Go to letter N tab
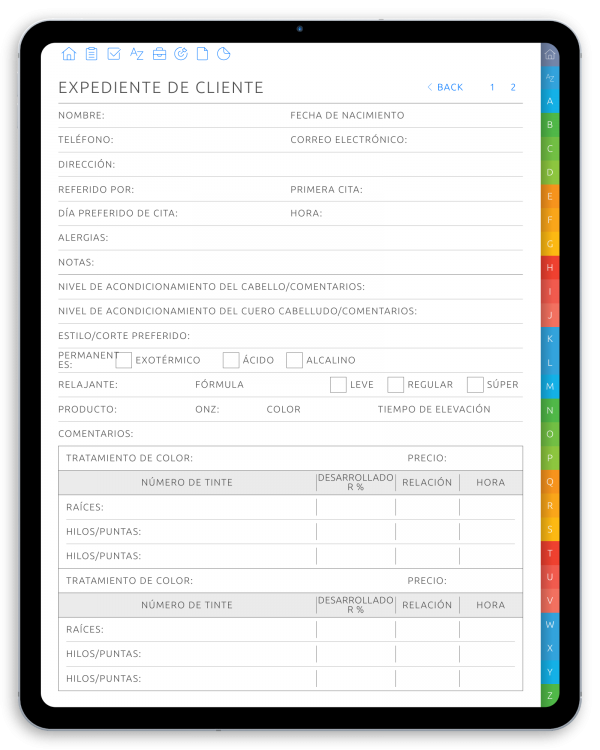 [x=550, y=410]
